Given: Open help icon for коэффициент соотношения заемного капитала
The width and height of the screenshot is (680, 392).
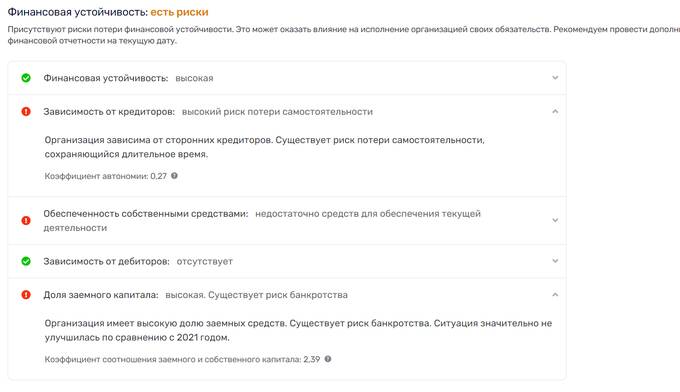Looking at the screenshot, I should tap(328, 359).
